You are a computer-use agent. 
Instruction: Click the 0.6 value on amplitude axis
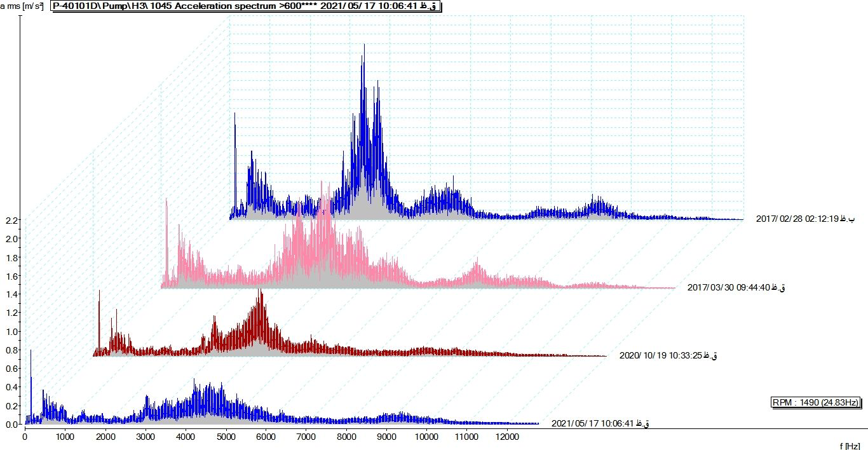tap(10, 369)
